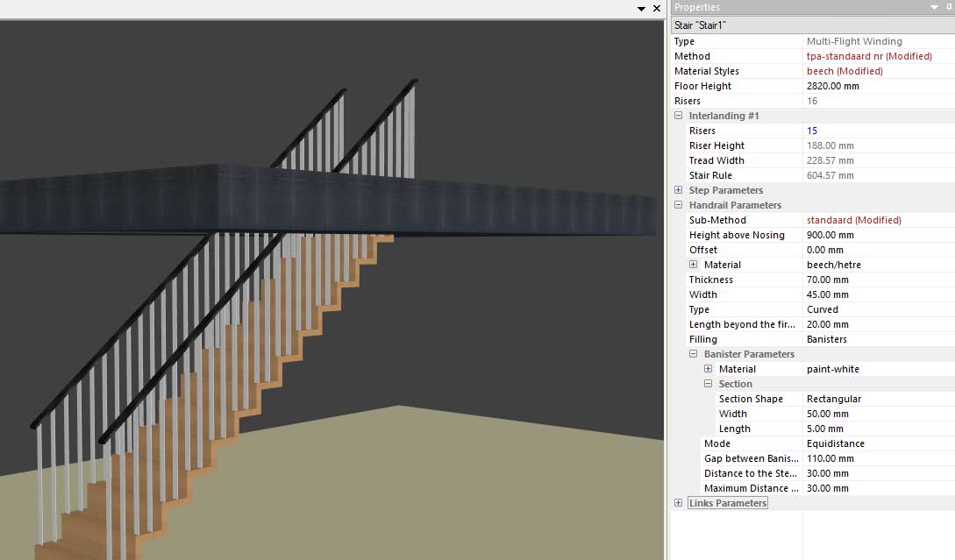The height and width of the screenshot is (560, 955).
Task: Select the Material Styles value beech (Modified)
Action: tap(845, 71)
